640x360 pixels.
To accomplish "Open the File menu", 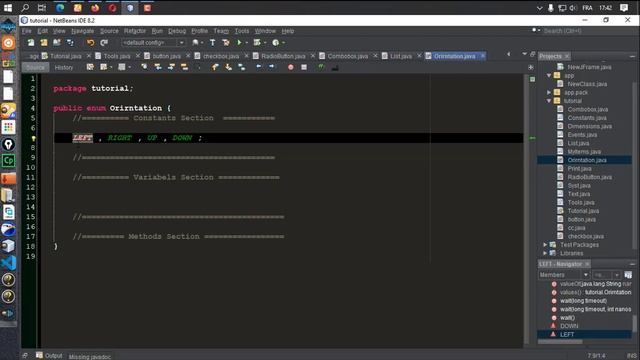I will [27, 31].
